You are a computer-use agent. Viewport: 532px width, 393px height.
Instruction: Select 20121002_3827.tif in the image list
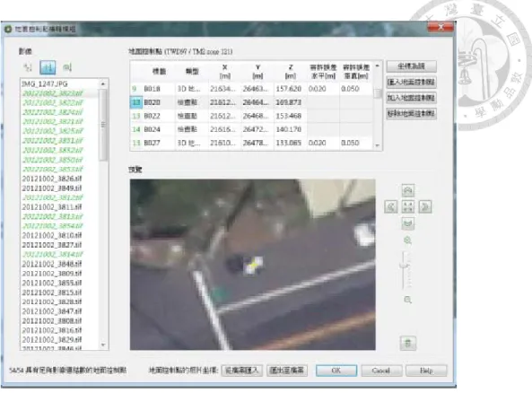(52, 245)
